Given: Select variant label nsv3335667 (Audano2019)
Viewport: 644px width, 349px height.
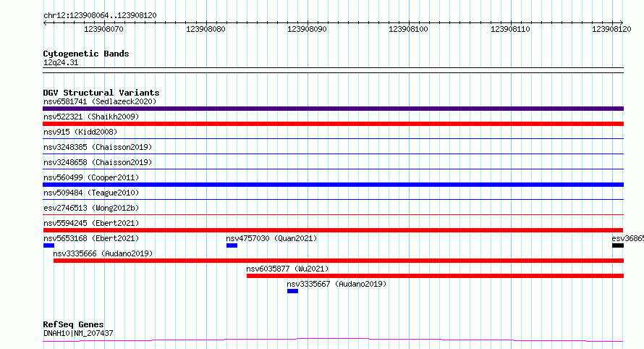Looking at the screenshot, I should 336,284.
